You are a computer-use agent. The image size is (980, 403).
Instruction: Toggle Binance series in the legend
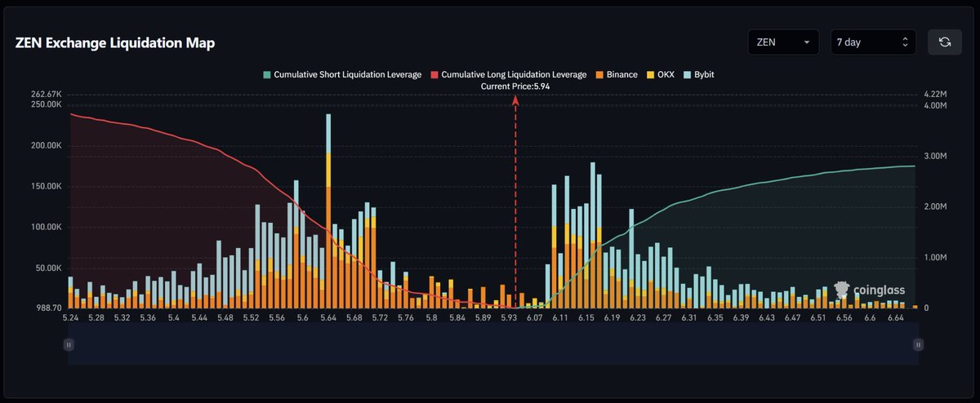[617, 74]
